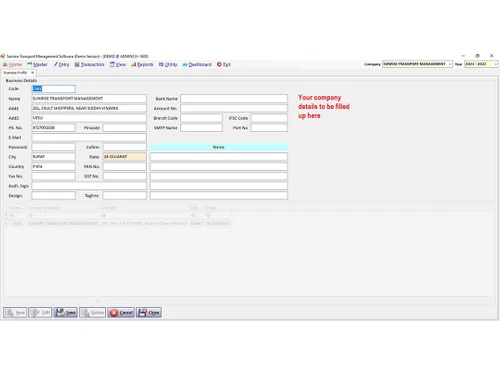This screenshot has height=375, width=500.
Task: Click the GST No. field
Action: click(x=125, y=176)
